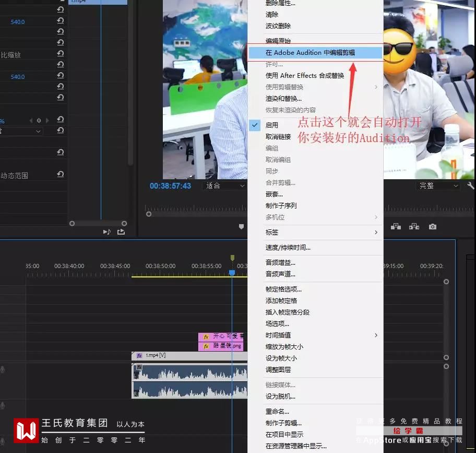The height and width of the screenshot is (453, 476).
Task: Choose 取消链接 menu entry
Action: coord(278,136)
